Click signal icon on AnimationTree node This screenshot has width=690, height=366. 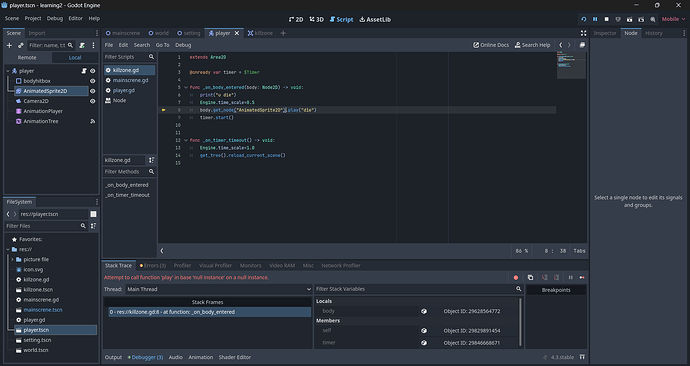coord(92,121)
